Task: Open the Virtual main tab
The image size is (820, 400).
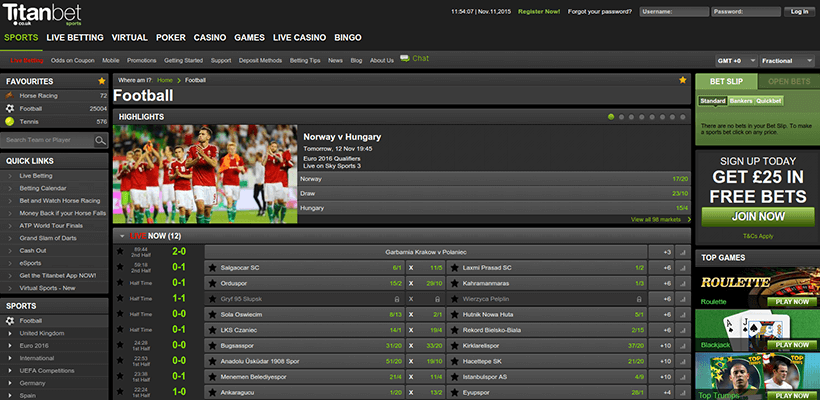Action: (130, 38)
